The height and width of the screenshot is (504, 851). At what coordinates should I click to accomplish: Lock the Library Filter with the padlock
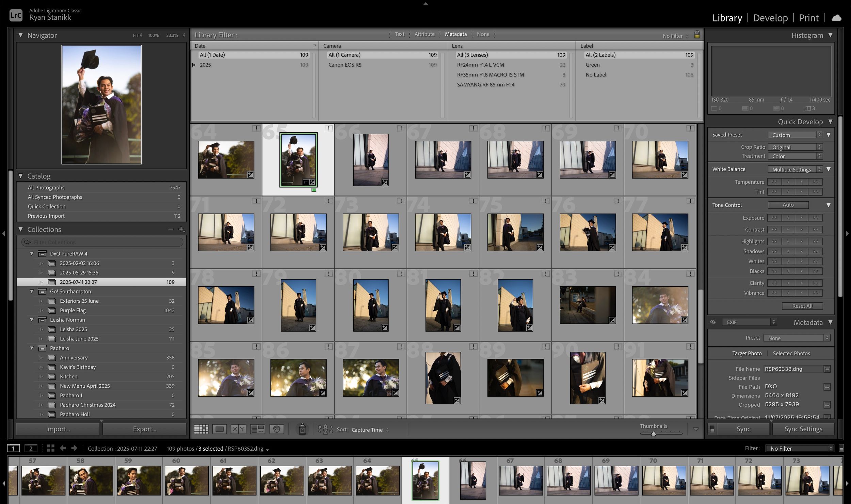click(697, 35)
